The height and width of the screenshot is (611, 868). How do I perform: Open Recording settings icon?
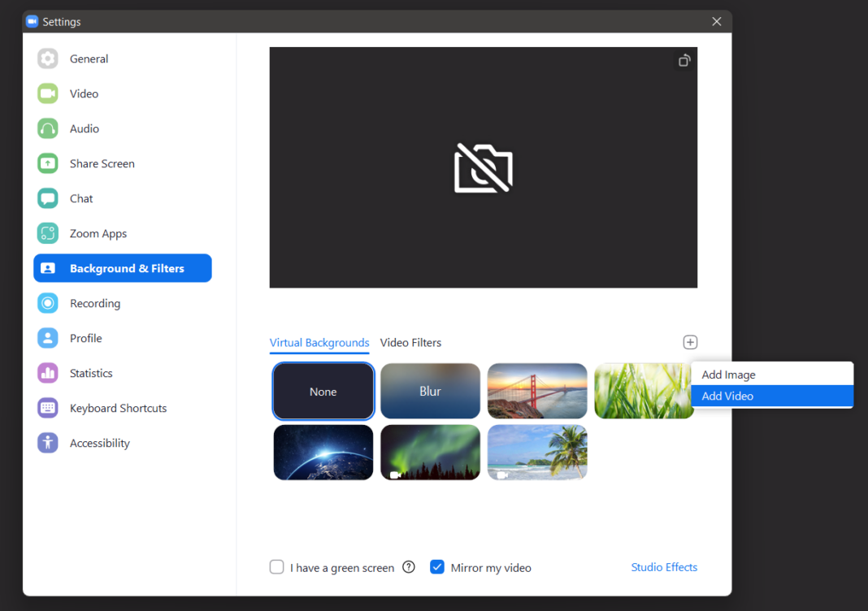point(48,303)
